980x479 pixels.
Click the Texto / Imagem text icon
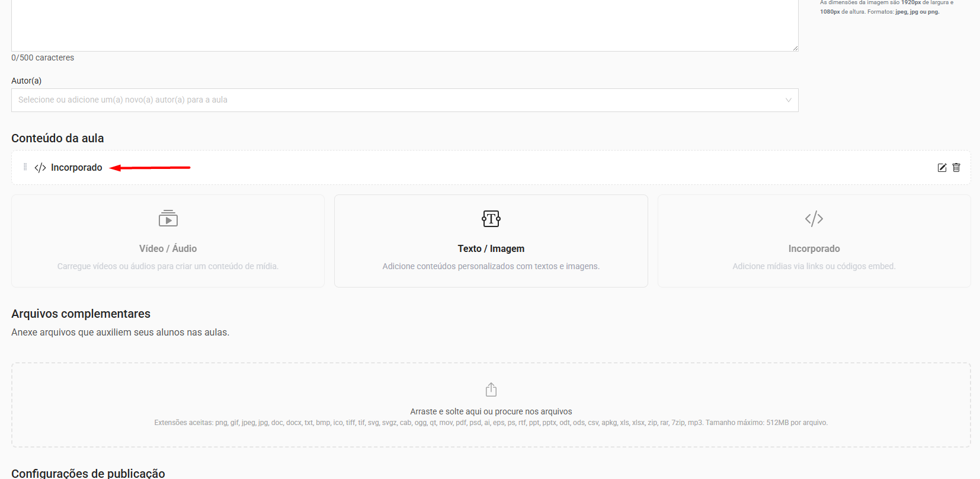click(x=491, y=219)
